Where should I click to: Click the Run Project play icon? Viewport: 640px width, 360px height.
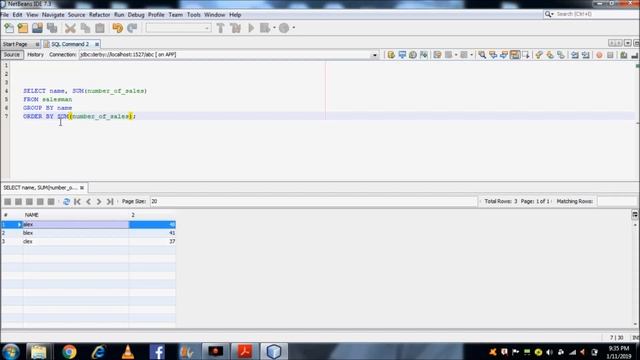pos(251,28)
